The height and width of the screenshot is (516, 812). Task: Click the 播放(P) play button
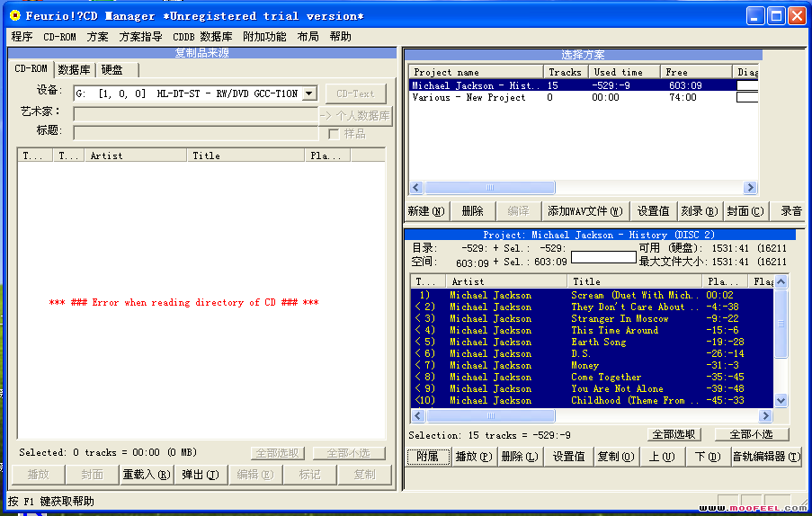tap(473, 457)
